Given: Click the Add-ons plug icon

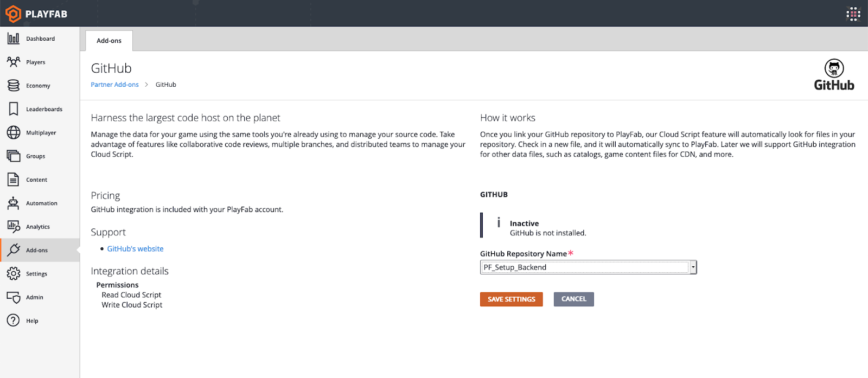Looking at the screenshot, I should [x=14, y=250].
